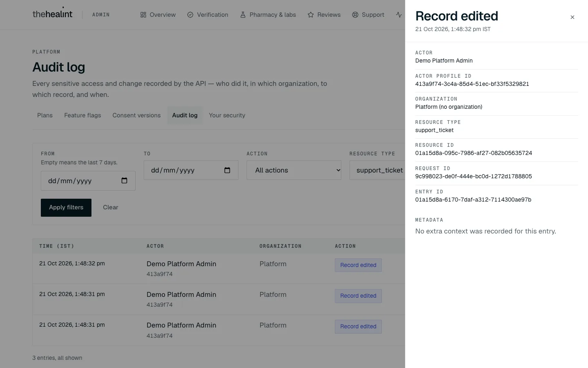Click the Request ID value 9c998023-de0f-444e-bc0d-1272d1788805
This screenshot has height=368, width=588.
474,176
